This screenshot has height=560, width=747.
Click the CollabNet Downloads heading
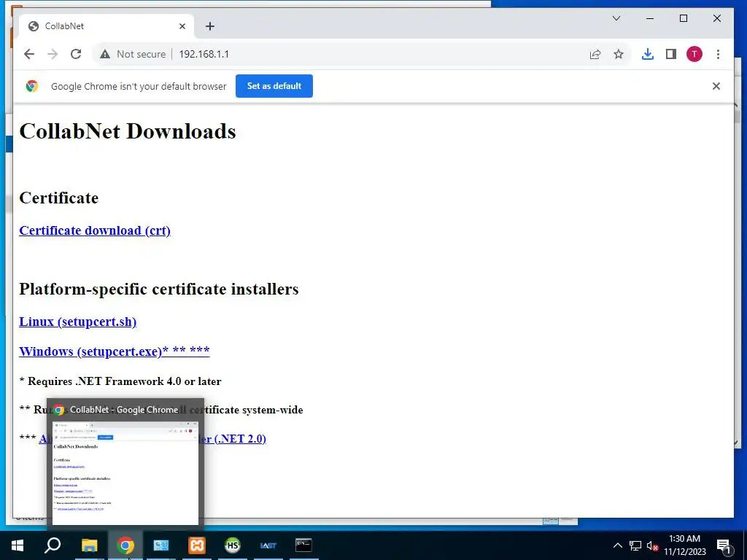click(128, 131)
